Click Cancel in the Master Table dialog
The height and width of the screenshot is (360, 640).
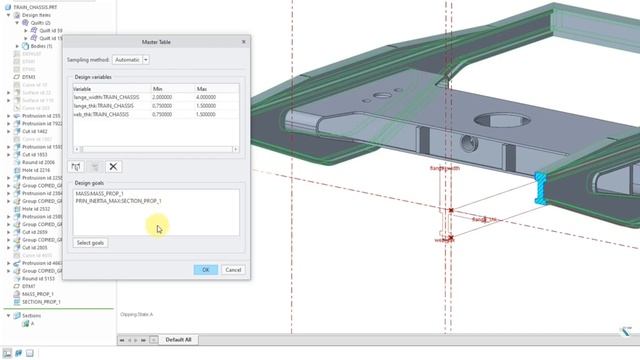233,270
